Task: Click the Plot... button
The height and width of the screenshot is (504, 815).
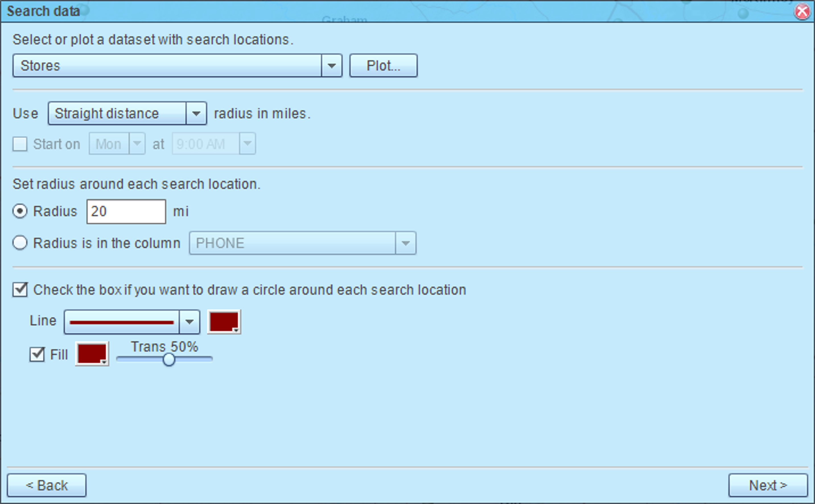Action: tap(383, 66)
